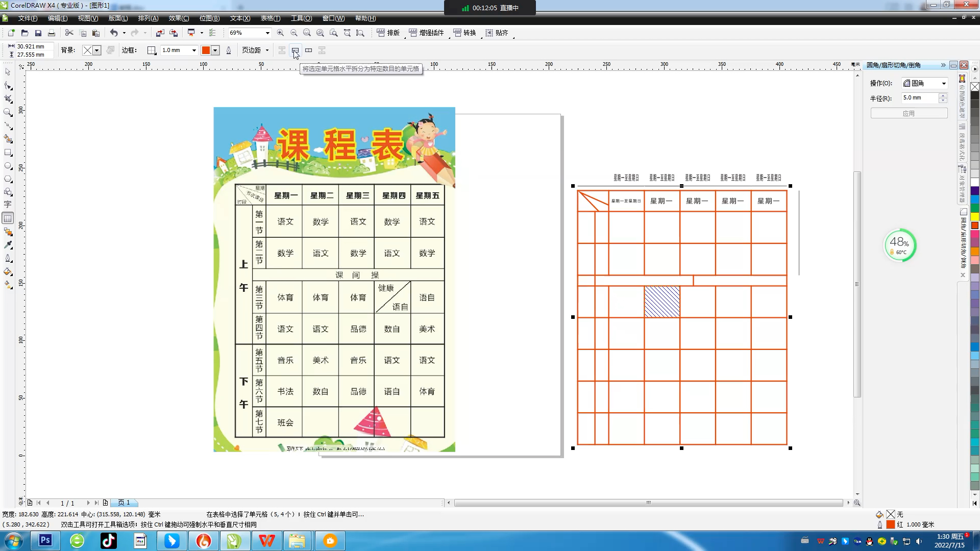
Task: Pick the green swatch in the color palette
Action: point(975,208)
